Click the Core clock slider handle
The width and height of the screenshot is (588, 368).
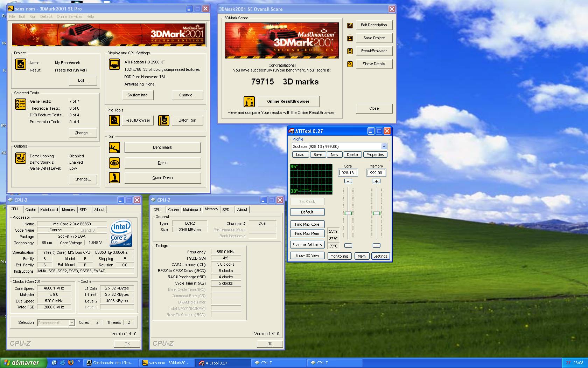click(348, 213)
